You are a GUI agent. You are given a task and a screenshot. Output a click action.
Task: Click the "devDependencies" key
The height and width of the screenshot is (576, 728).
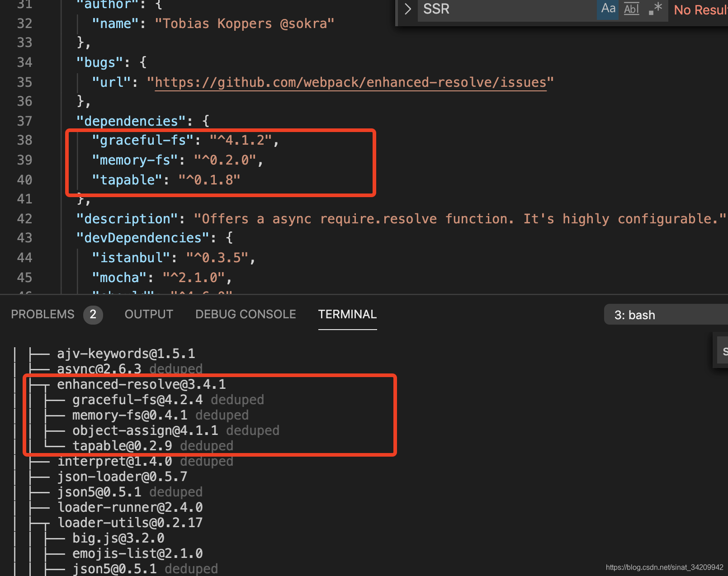pos(142,238)
